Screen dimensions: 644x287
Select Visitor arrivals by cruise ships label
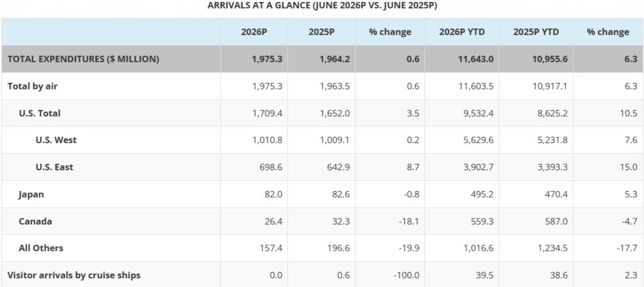coord(74,275)
